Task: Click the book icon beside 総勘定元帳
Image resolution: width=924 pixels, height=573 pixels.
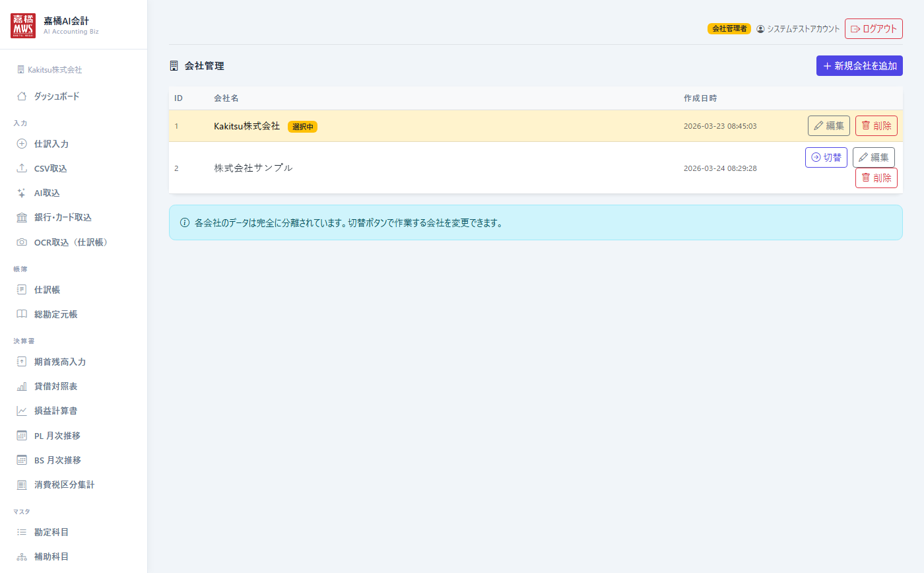Action: [x=21, y=314]
